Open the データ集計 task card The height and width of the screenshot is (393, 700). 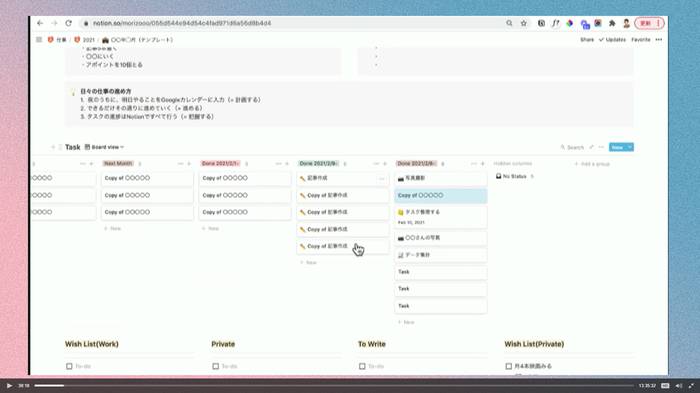coord(441,255)
